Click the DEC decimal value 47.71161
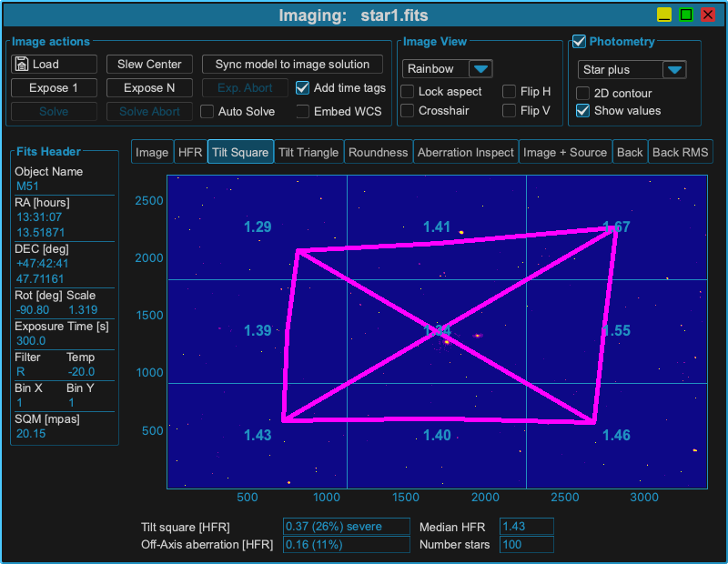The height and width of the screenshot is (564, 728). pyautogui.click(x=40, y=279)
